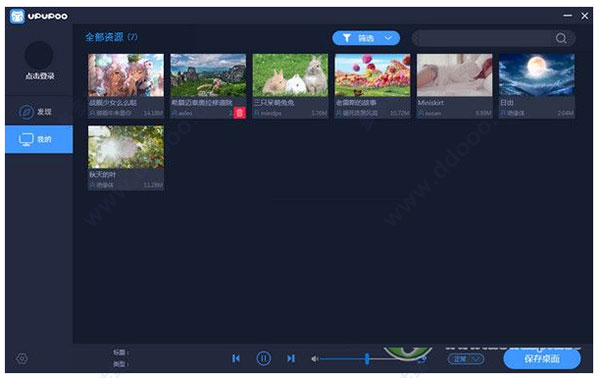The image size is (600, 378).
Task: Pause the current wallpaper playback
Action: 264,358
